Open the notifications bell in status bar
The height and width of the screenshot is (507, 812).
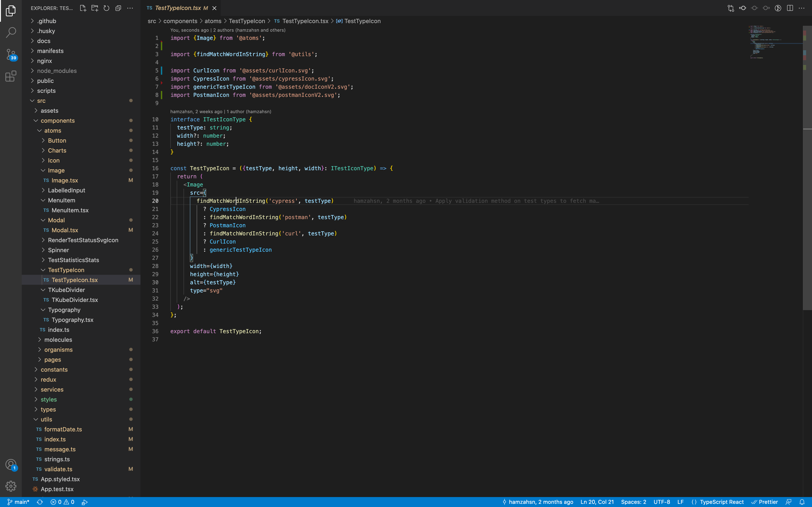coord(802,502)
